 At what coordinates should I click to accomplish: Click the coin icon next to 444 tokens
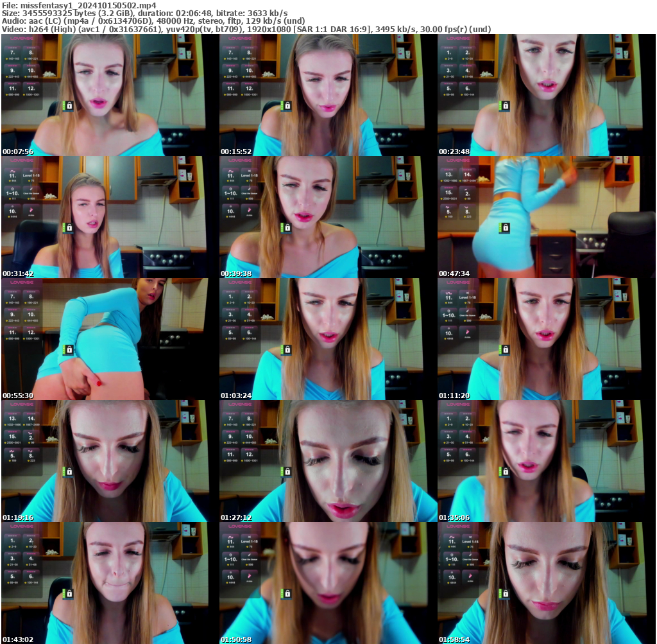[x=9, y=180]
